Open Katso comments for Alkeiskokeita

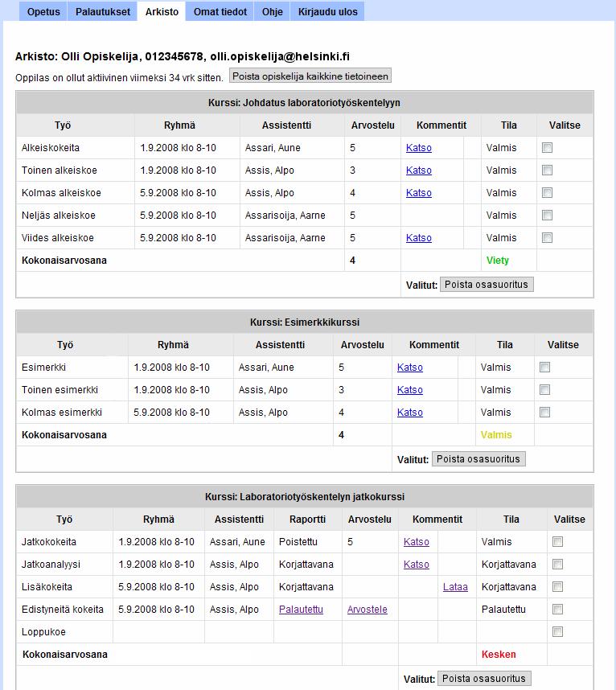[418, 148]
